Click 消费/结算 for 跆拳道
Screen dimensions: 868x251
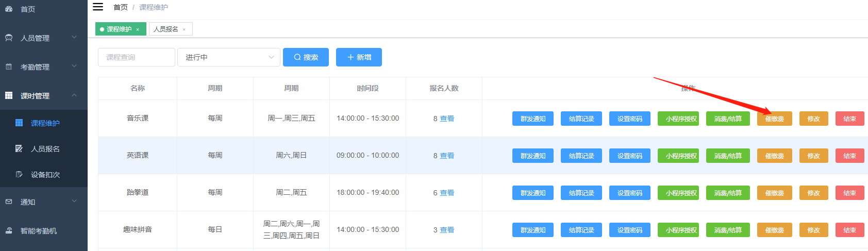(728, 193)
